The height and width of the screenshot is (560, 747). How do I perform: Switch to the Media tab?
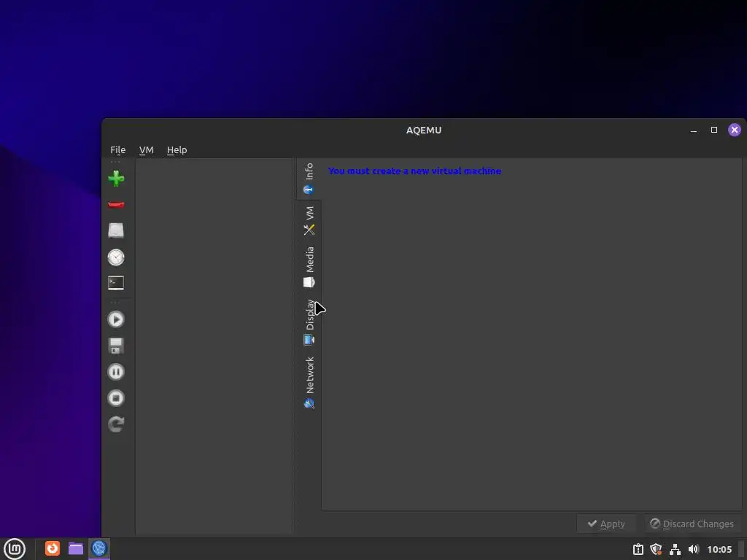pyautogui.click(x=309, y=267)
